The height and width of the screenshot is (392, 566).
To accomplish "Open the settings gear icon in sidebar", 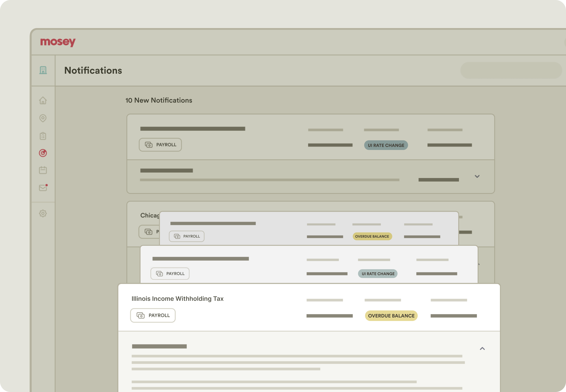I will pos(43,213).
